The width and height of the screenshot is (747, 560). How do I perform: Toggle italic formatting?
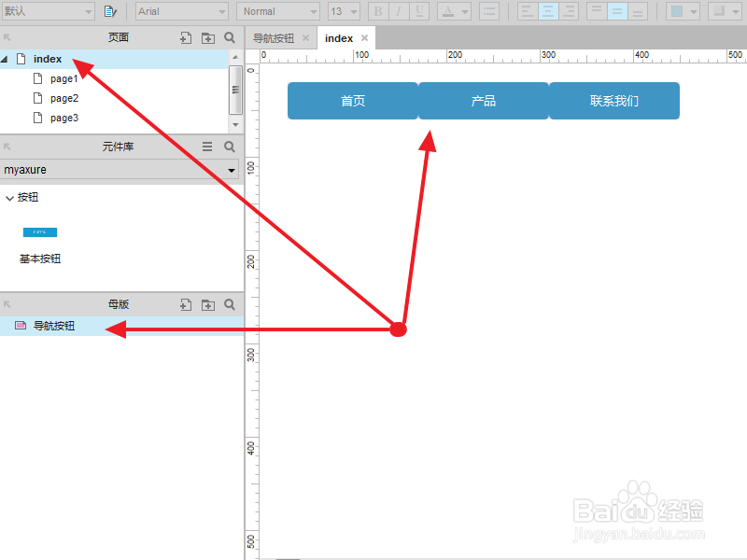(399, 11)
